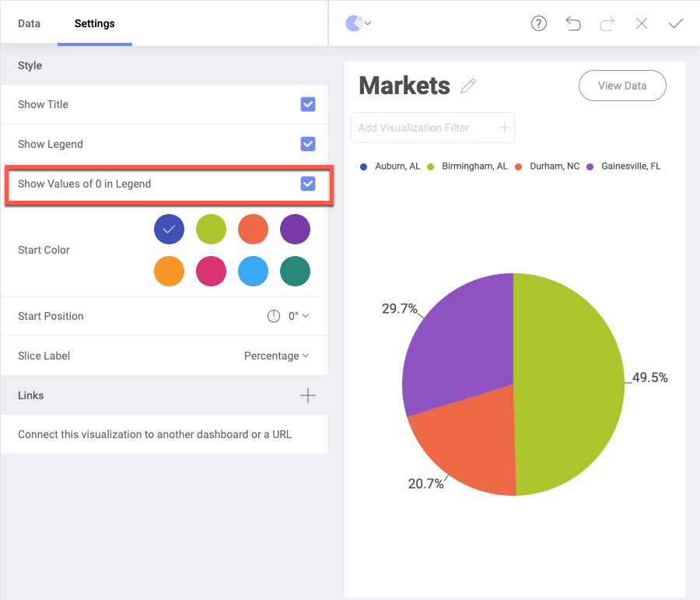The height and width of the screenshot is (600, 700).
Task: Click the Markets title text
Action: tap(404, 86)
